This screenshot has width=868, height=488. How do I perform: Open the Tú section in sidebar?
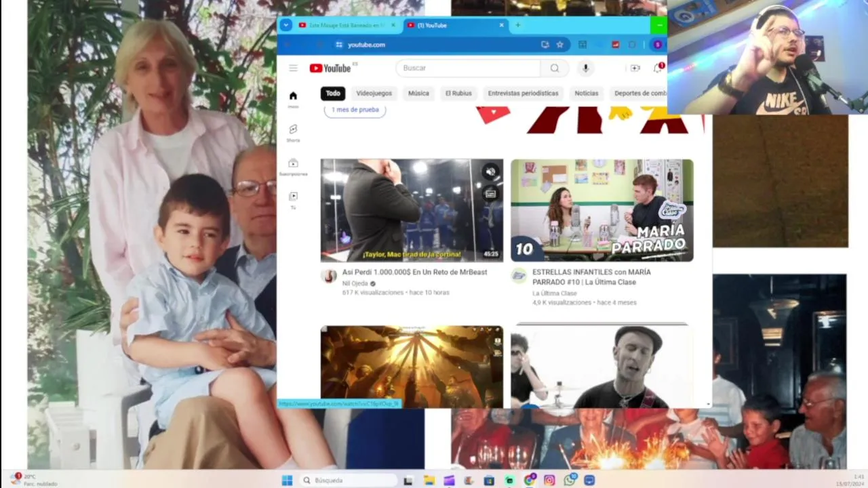[x=293, y=200]
